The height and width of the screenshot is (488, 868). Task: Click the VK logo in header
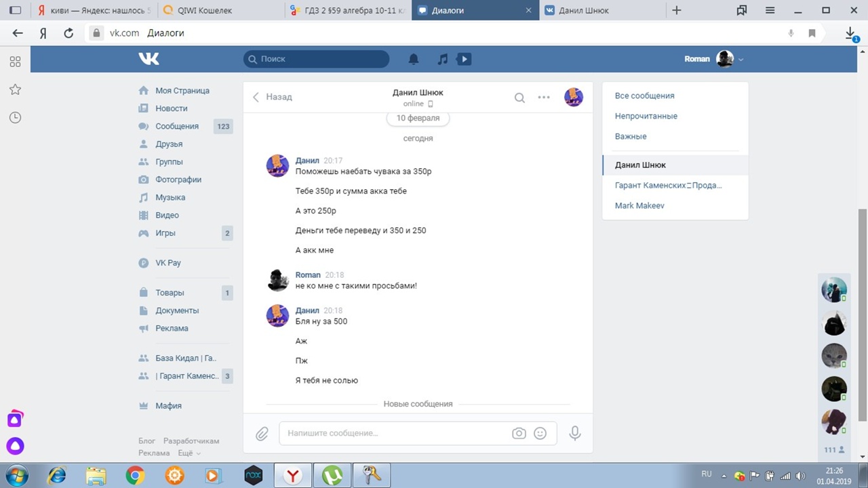pos(149,59)
